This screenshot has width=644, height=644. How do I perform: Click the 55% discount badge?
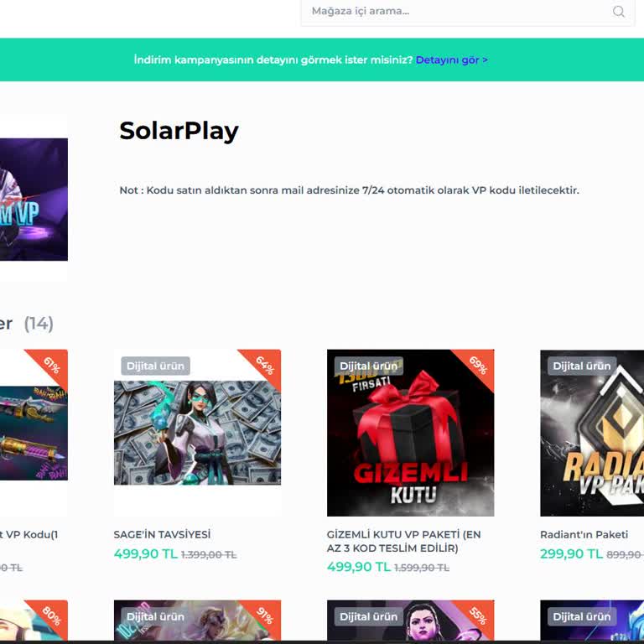pos(478,615)
